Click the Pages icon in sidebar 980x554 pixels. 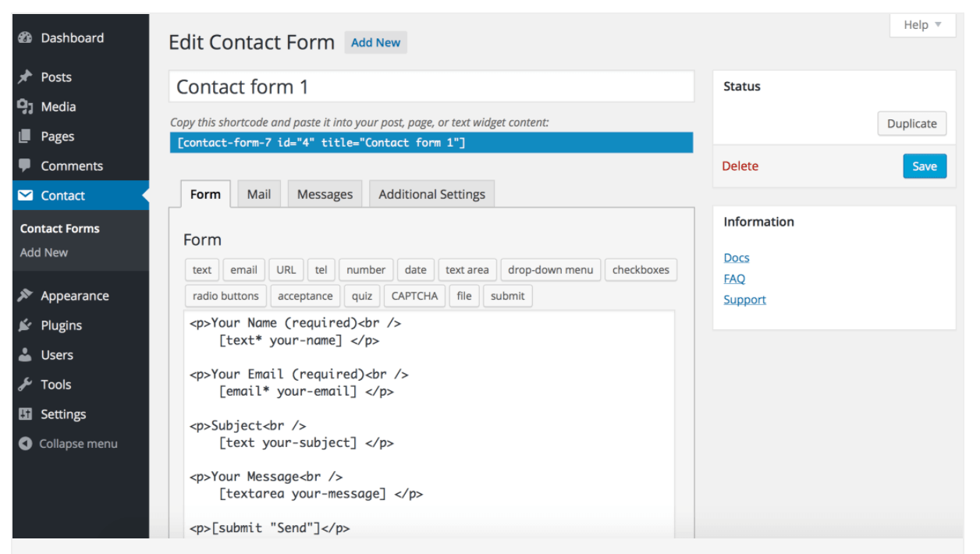point(25,137)
